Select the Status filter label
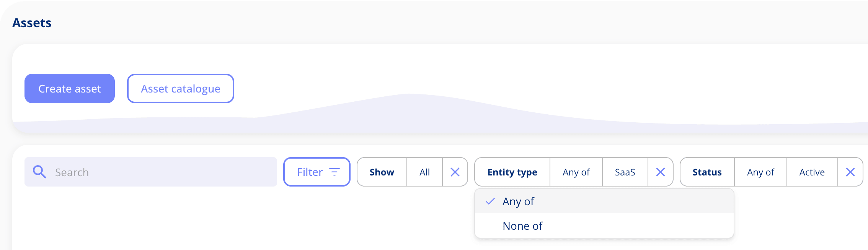Image resolution: width=868 pixels, height=250 pixels. pyautogui.click(x=706, y=172)
